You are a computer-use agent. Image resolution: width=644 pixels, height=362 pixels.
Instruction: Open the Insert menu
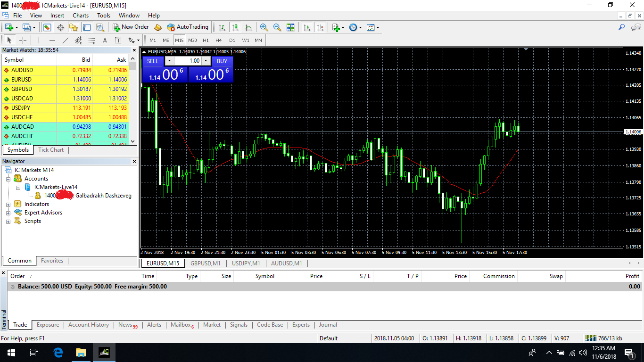click(57, 16)
